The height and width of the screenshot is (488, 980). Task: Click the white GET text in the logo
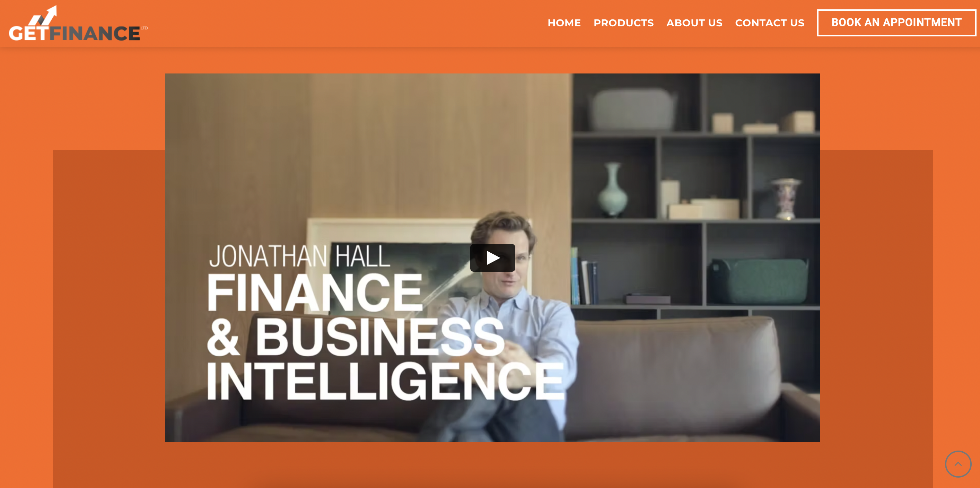click(x=29, y=33)
